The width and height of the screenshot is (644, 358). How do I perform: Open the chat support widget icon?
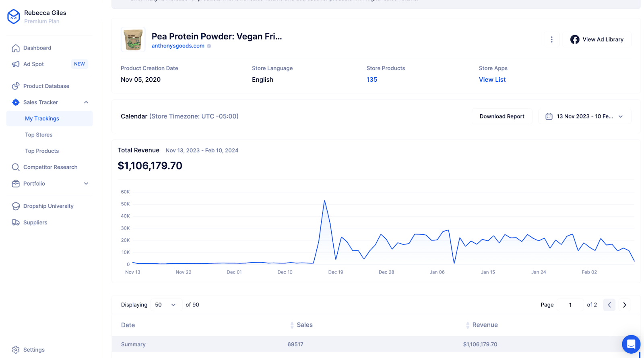(x=631, y=344)
